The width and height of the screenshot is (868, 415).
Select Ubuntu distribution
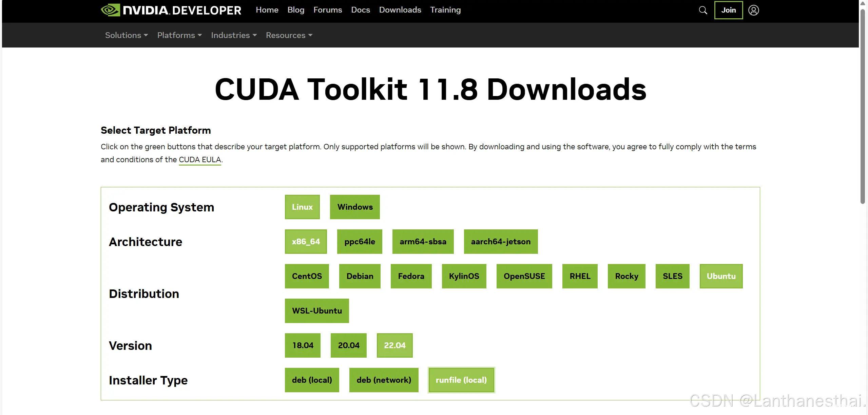(x=721, y=276)
